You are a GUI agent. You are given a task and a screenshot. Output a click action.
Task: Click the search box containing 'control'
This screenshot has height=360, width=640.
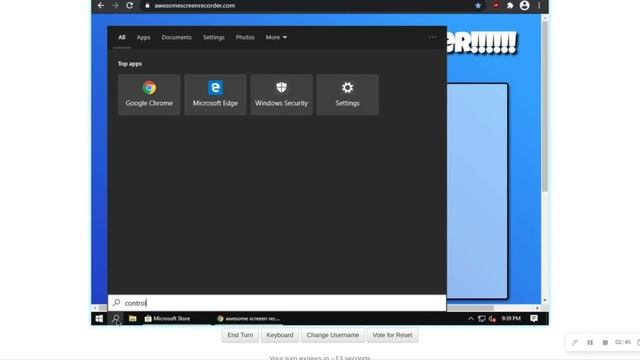tap(277, 303)
